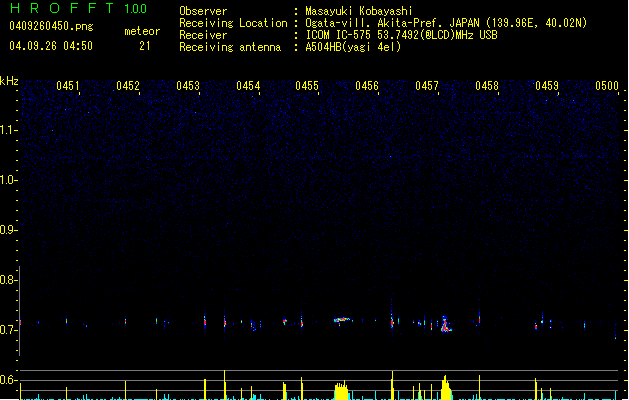Image resolution: width=629 pixels, height=400 pixels.
Task: Click the 1.1 kHz axis label
Action: pyautogui.click(x=8, y=130)
